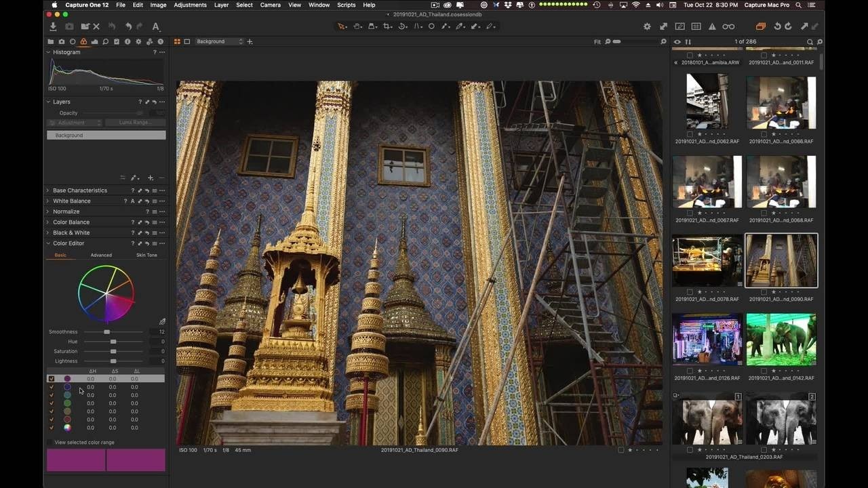Click the exposure warning triangle icon

click(712, 26)
